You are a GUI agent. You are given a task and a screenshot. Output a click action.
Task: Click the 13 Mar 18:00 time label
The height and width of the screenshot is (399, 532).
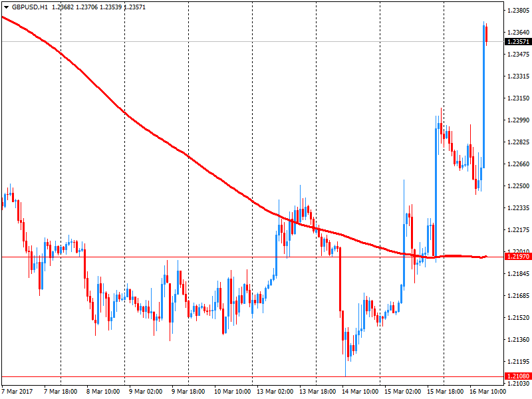click(318, 392)
